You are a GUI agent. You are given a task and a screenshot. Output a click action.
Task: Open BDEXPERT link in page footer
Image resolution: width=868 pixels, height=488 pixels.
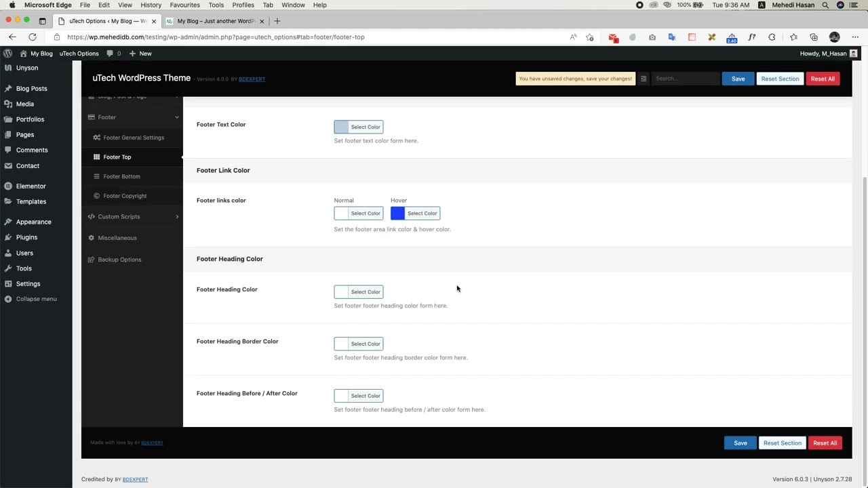[135, 480]
